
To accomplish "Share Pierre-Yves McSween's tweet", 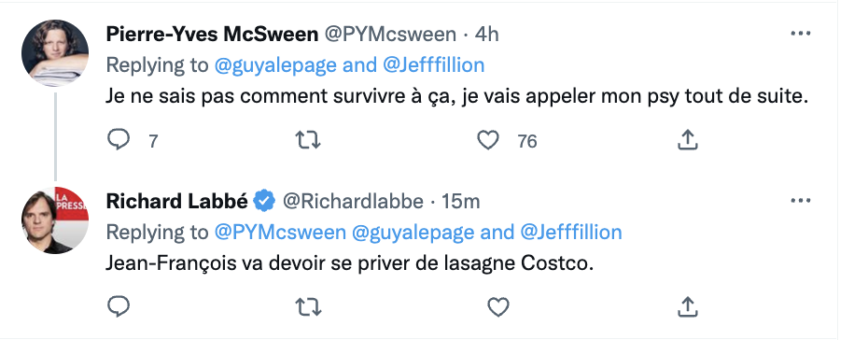I will coord(687,140).
